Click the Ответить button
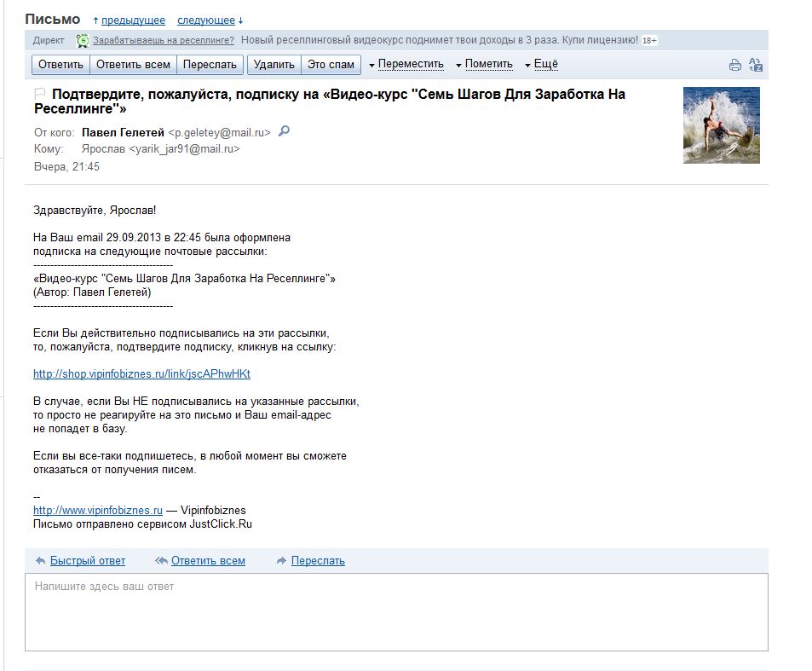This screenshot has height=671, width=812. (60, 65)
